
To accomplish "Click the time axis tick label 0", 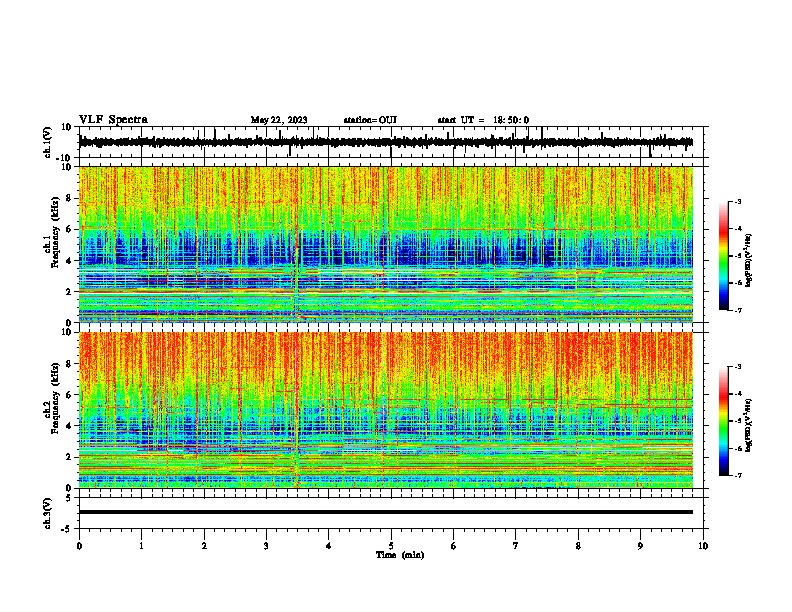I will [79, 546].
